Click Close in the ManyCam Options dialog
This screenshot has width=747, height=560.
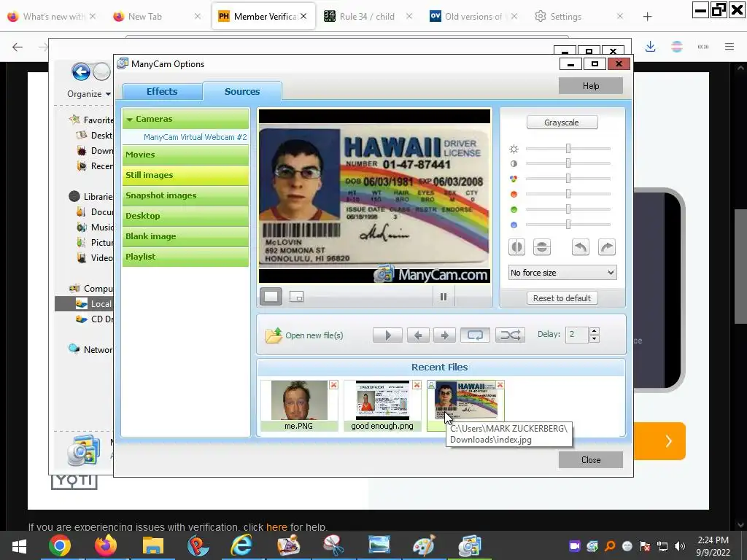click(591, 460)
